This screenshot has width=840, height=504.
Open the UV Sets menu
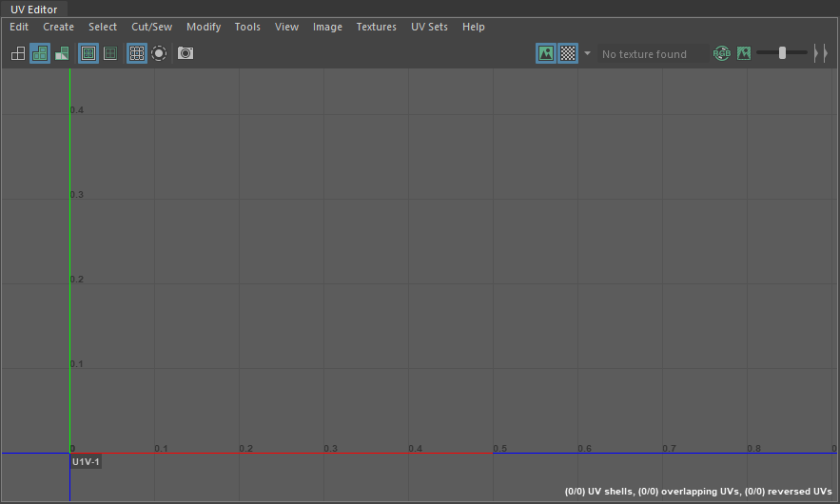click(429, 27)
